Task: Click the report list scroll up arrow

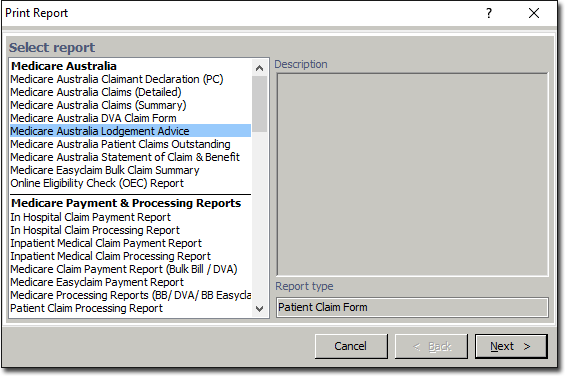Action: point(259,68)
